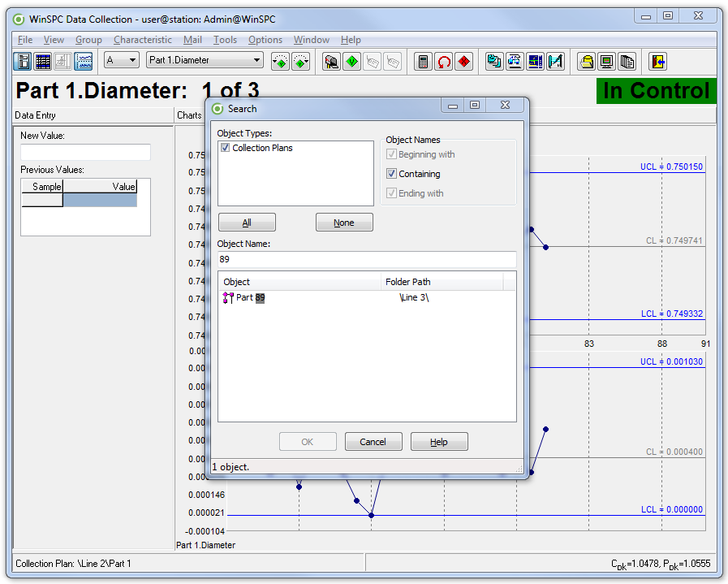
Task: Click the Object column header
Action: 300,282
